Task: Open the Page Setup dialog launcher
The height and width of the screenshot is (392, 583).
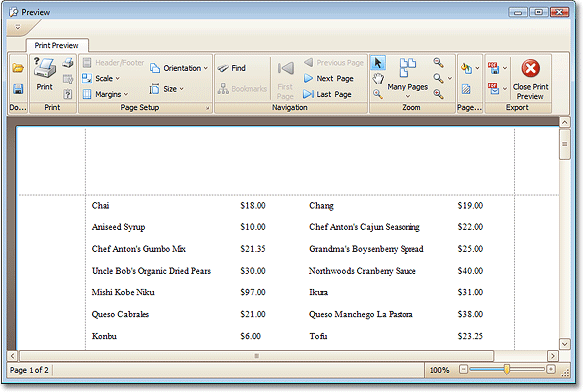Action: click(x=207, y=108)
